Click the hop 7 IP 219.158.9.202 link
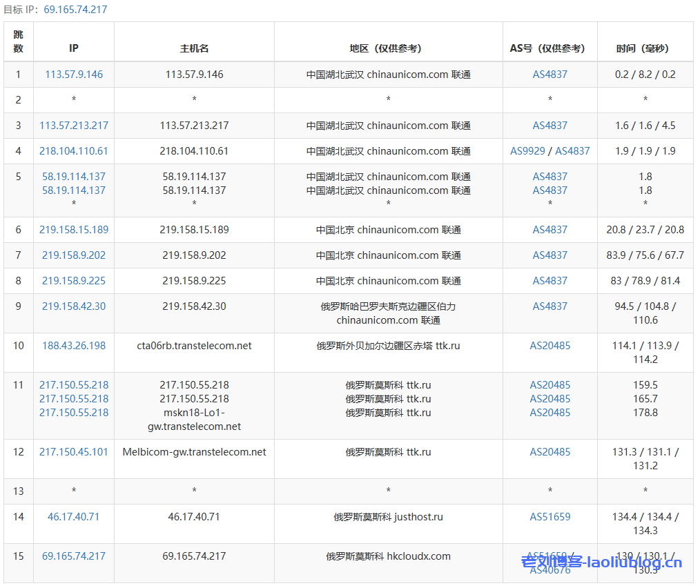Viewport: 700px width, 588px height. 73,255
